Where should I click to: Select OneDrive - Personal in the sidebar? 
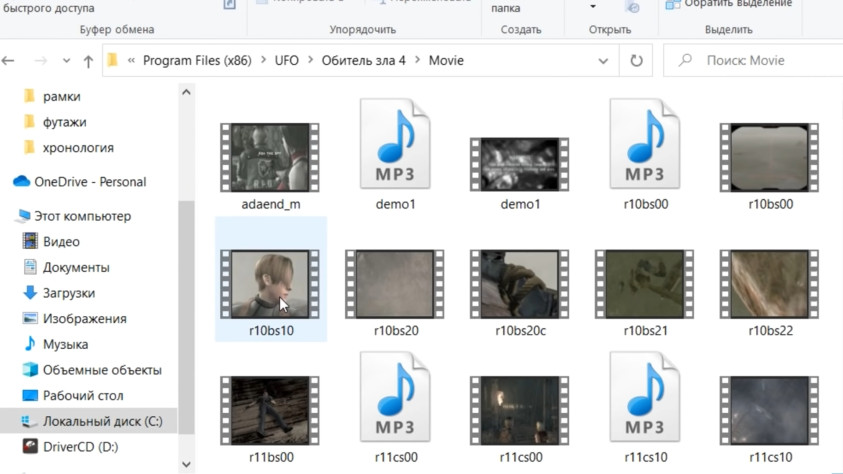click(x=80, y=182)
